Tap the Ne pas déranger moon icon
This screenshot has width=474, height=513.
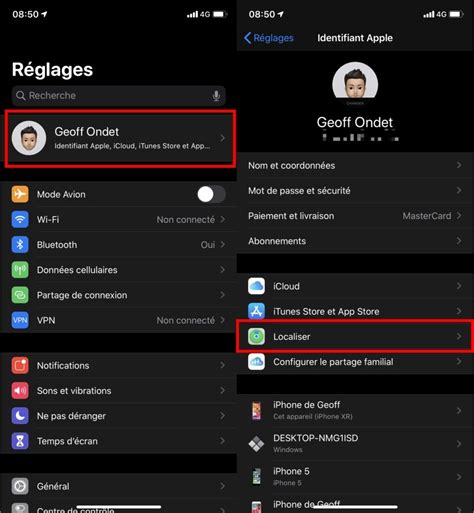click(x=20, y=416)
